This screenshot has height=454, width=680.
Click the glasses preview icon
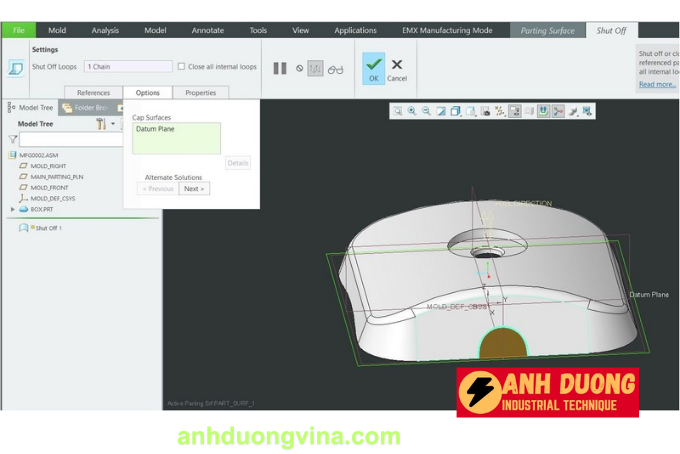click(335, 69)
